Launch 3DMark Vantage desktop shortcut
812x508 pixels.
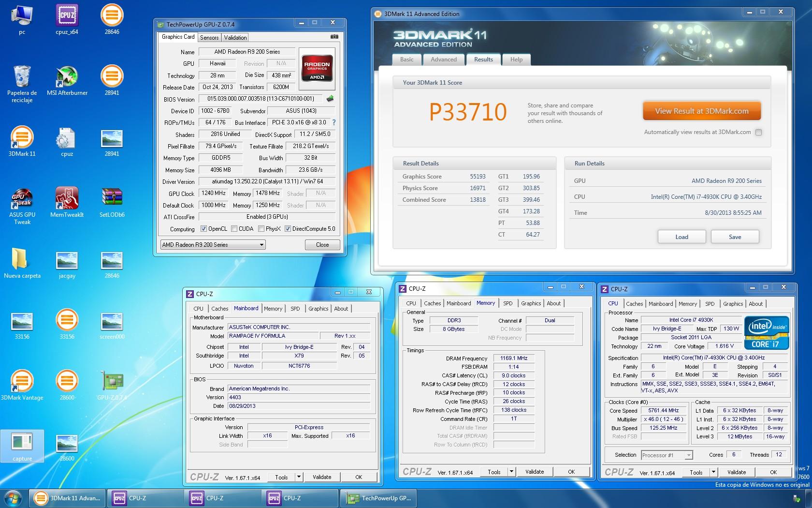tap(22, 385)
